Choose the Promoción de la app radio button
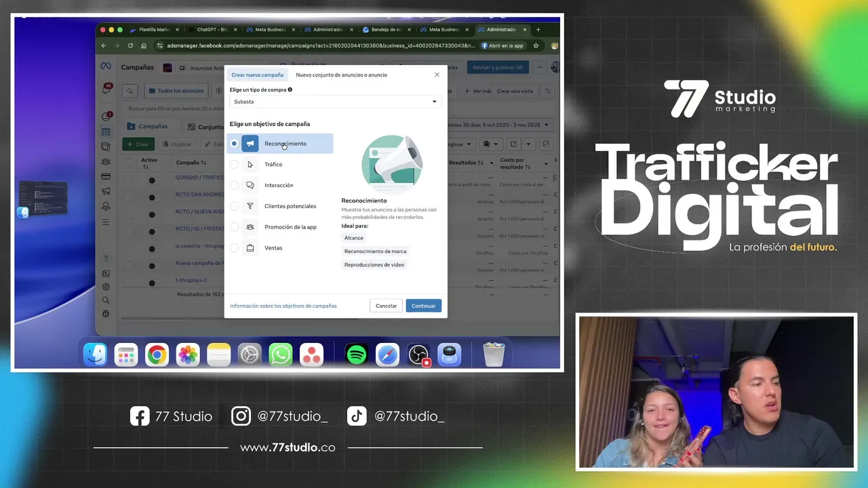 (x=234, y=227)
